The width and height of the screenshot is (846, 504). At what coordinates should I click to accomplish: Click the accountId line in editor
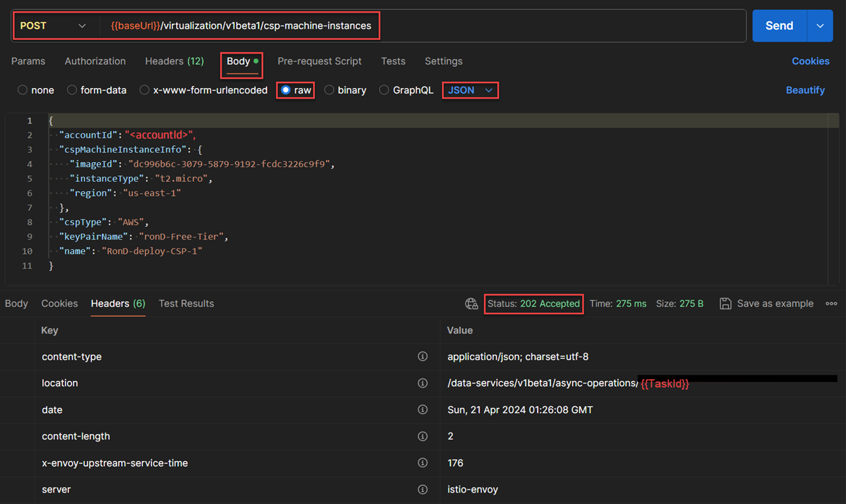click(x=127, y=135)
